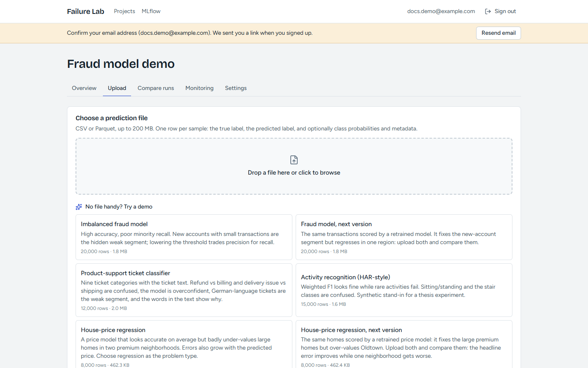Select the Product-support ticket classifier demo
This screenshot has height=368, width=588.
(x=184, y=290)
